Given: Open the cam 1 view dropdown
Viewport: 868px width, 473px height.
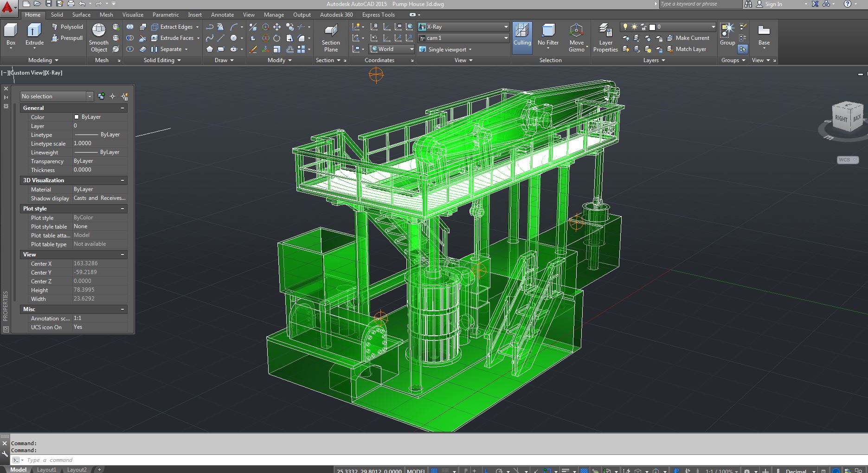Looking at the screenshot, I should [463, 38].
